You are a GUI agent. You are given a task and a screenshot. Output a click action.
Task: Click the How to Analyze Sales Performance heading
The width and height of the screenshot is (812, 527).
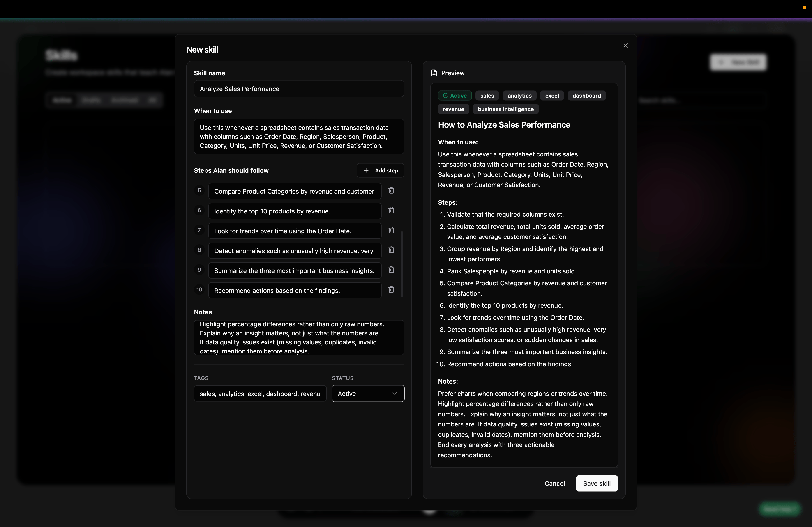point(504,125)
